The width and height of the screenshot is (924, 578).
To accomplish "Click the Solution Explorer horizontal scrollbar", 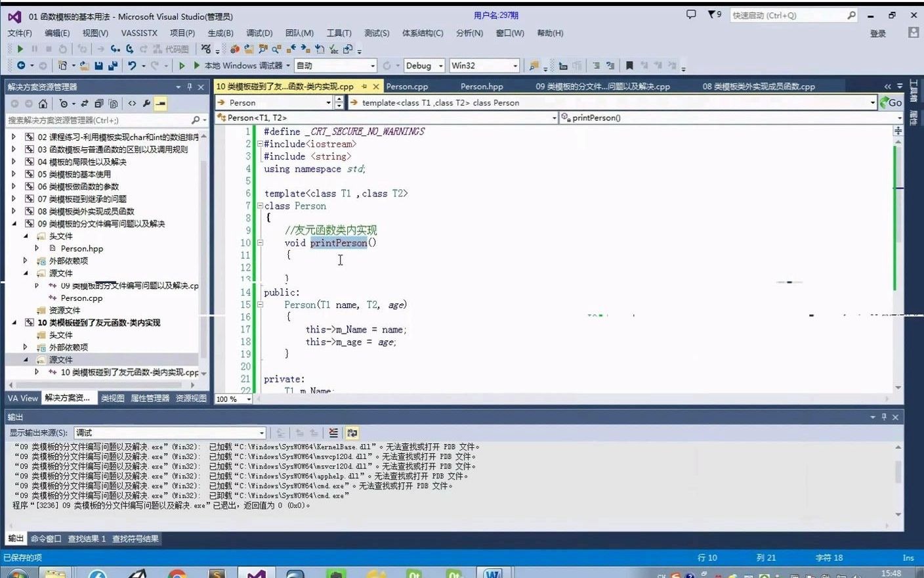I will (x=102, y=386).
